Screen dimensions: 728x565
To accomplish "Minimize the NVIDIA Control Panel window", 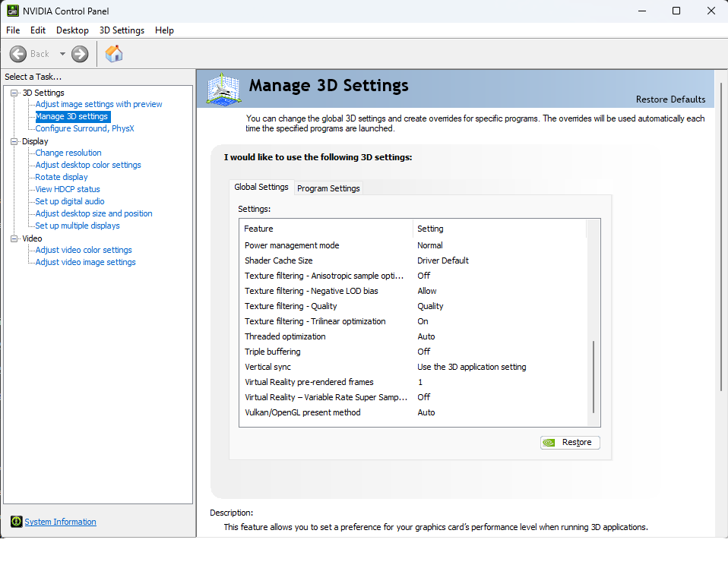I will (642, 11).
